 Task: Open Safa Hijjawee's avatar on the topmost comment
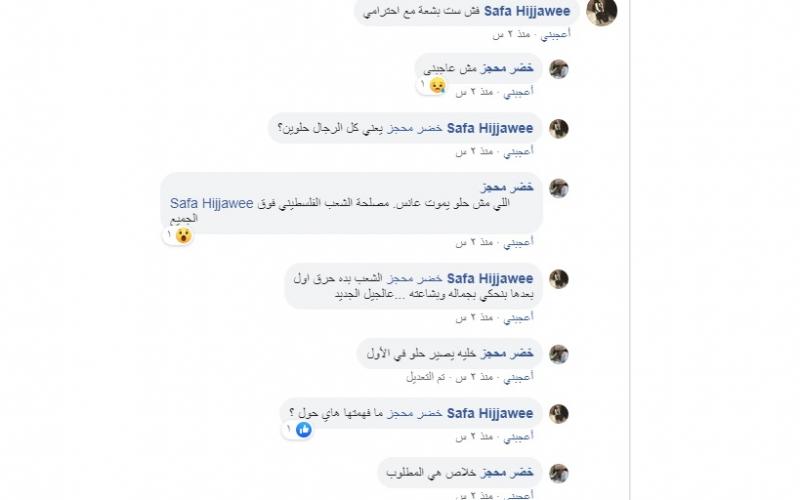pos(602,11)
